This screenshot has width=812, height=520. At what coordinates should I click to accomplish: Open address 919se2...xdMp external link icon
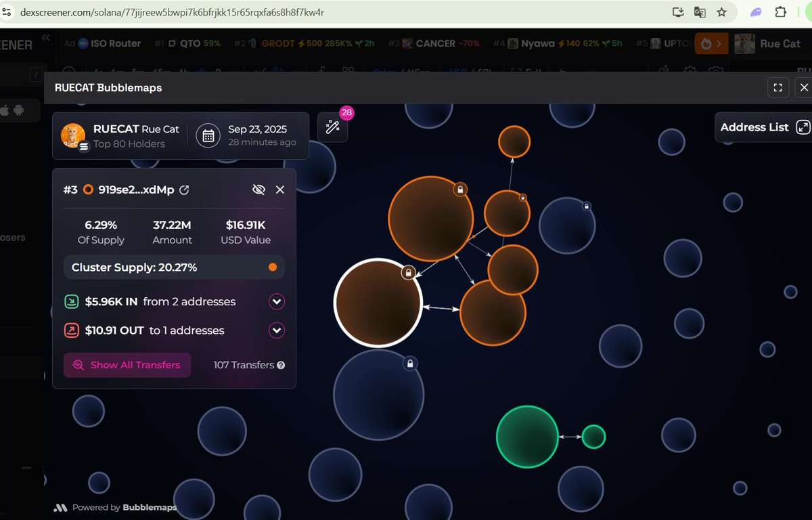pos(184,190)
